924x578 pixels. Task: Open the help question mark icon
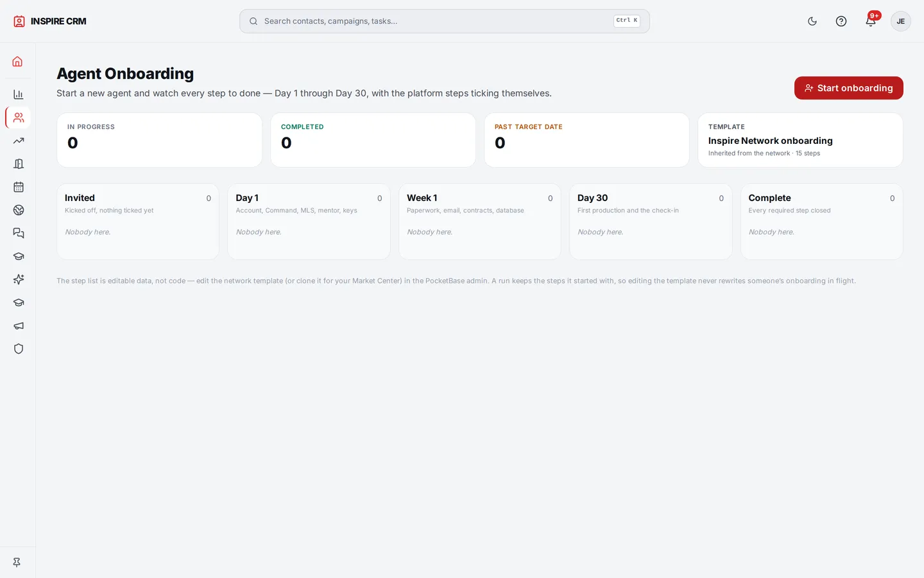[x=841, y=21]
